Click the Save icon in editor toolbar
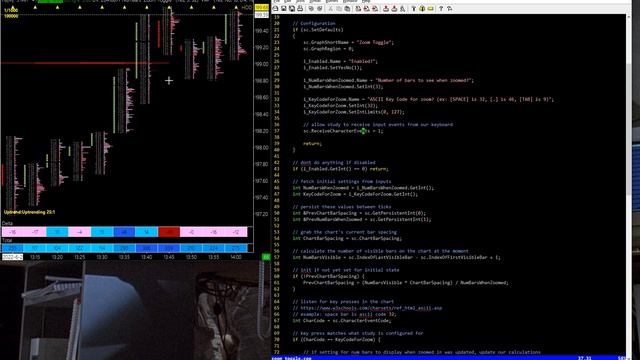Screen dimensions: 640x360 (284, 9)
